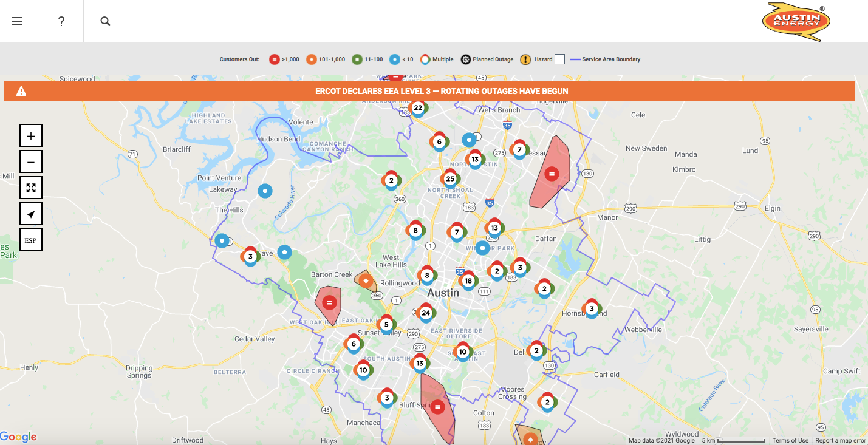Zoom out of the map
The height and width of the screenshot is (445, 868).
click(x=31, y=161)
